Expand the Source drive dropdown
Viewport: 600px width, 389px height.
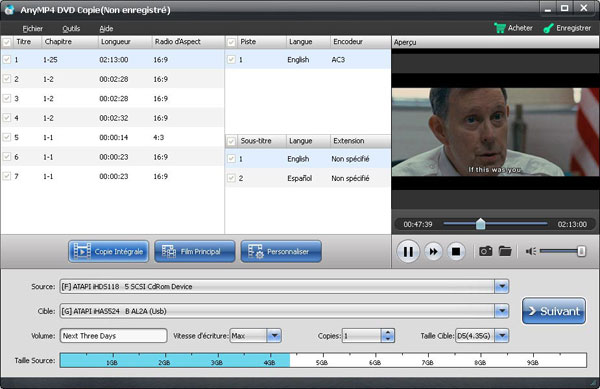coord(502,286)
